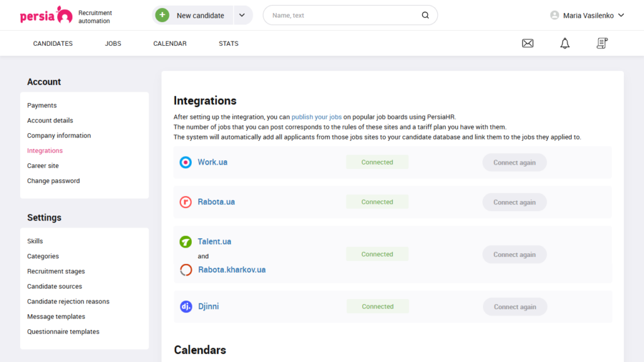Open Career site settings
The image size is (644, 362).
tap(43, 166)
